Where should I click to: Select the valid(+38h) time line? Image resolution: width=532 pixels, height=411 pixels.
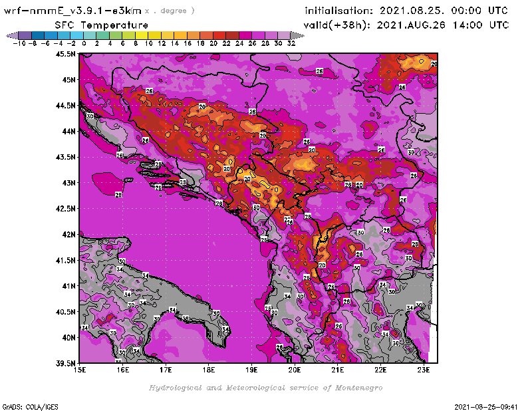tap(406, 25)
